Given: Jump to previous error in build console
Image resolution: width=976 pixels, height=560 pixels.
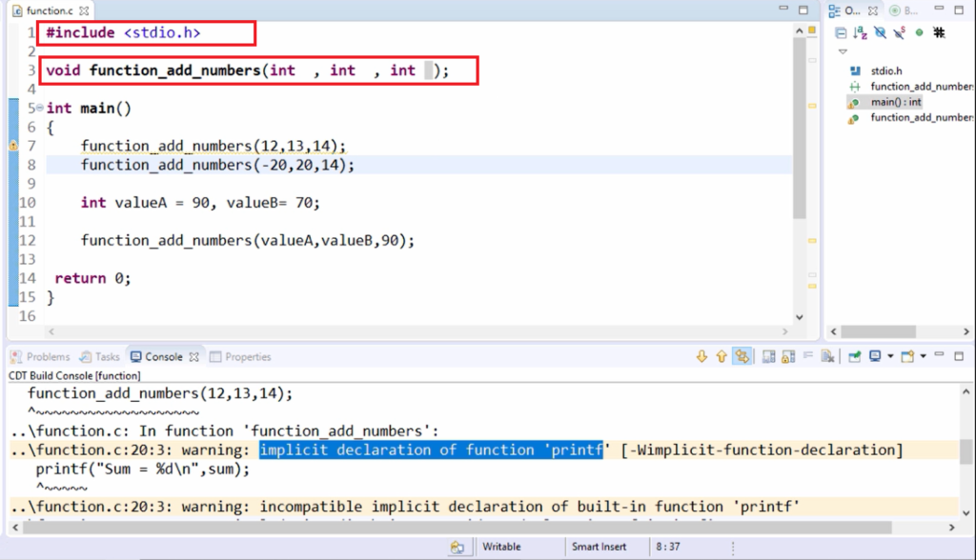Looking at the screenshot, I should [721, 356].
